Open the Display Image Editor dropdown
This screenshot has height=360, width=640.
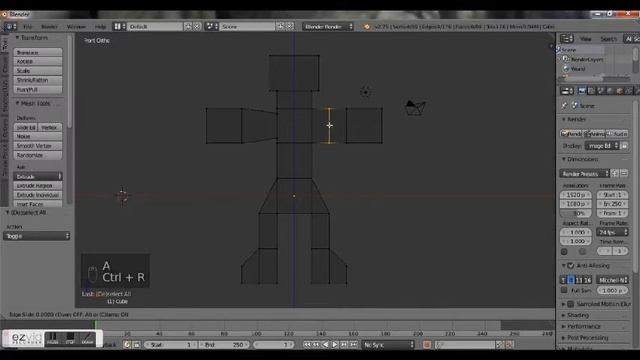pos(602,146)
